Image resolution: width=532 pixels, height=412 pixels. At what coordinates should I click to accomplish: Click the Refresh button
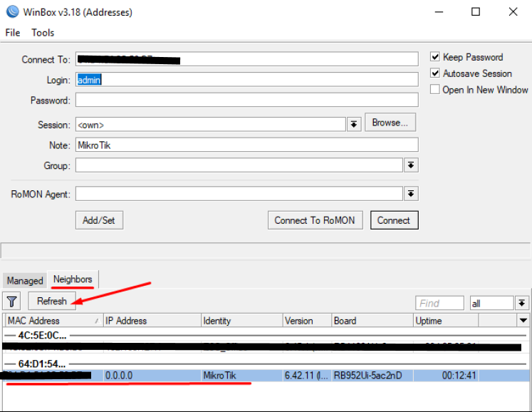click(x=52, y=301)
